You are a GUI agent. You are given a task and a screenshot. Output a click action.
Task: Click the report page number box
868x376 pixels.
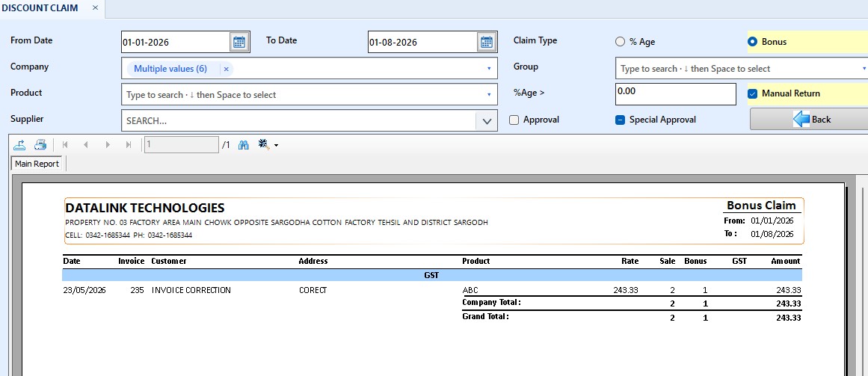tap(182, 145)
